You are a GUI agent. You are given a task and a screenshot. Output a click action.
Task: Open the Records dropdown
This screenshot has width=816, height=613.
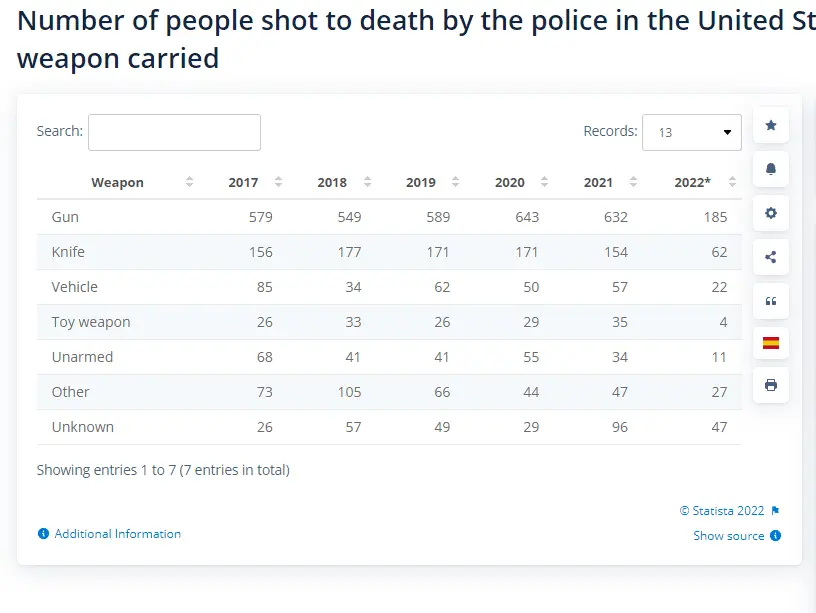click(691, 132)
